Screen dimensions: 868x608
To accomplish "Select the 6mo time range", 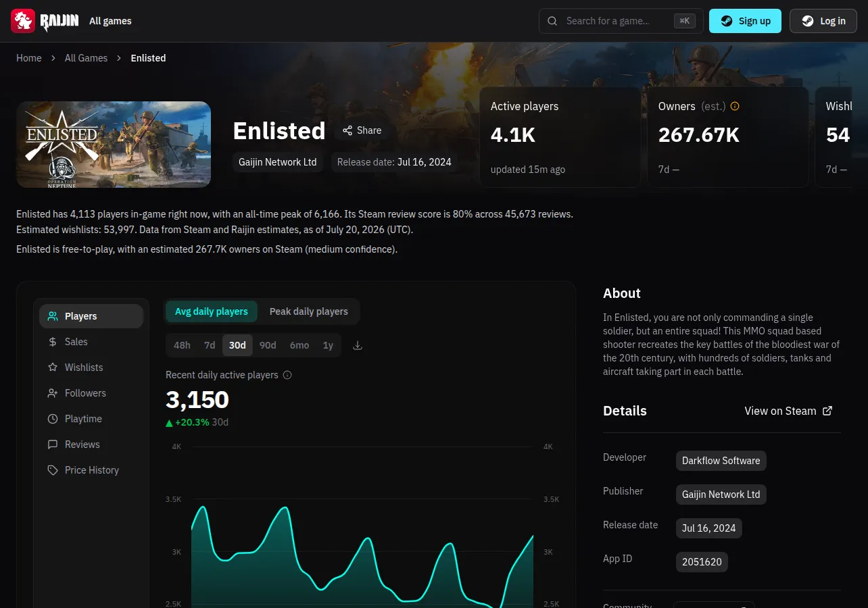I will tap(299, 345).
